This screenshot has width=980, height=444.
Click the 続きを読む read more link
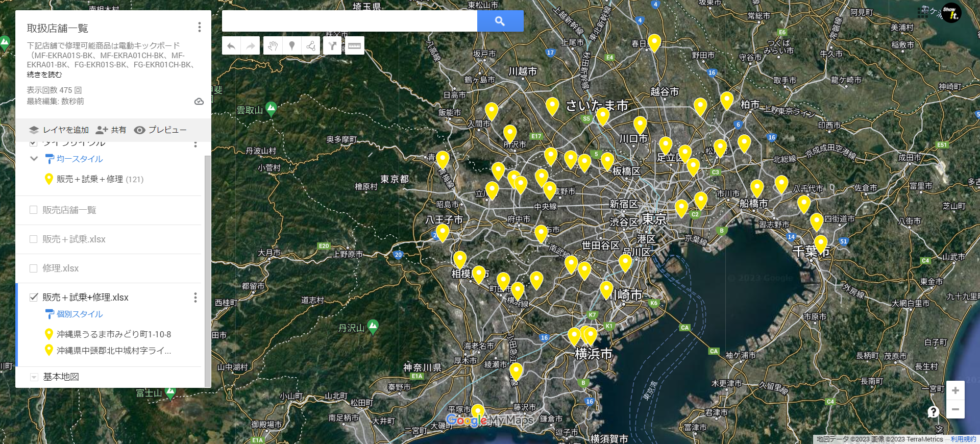pyautogui.click(x=44, y=75)
